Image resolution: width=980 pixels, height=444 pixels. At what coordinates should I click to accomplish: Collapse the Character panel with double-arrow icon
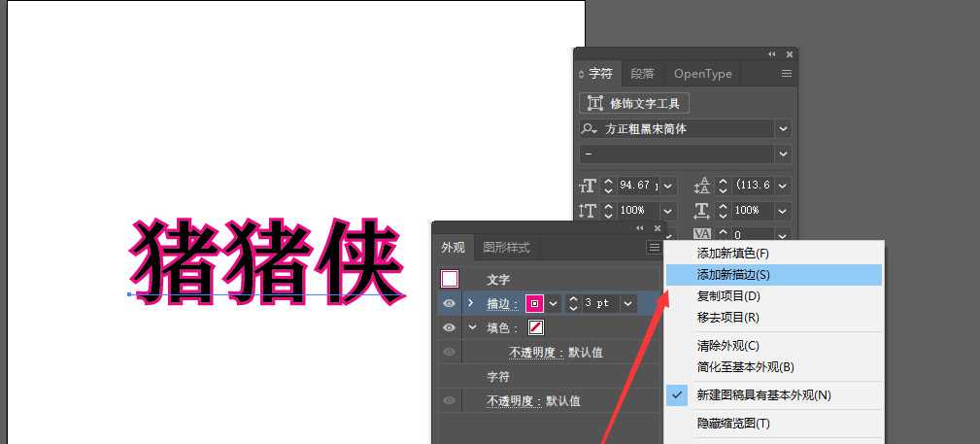[x=772, y=54]
